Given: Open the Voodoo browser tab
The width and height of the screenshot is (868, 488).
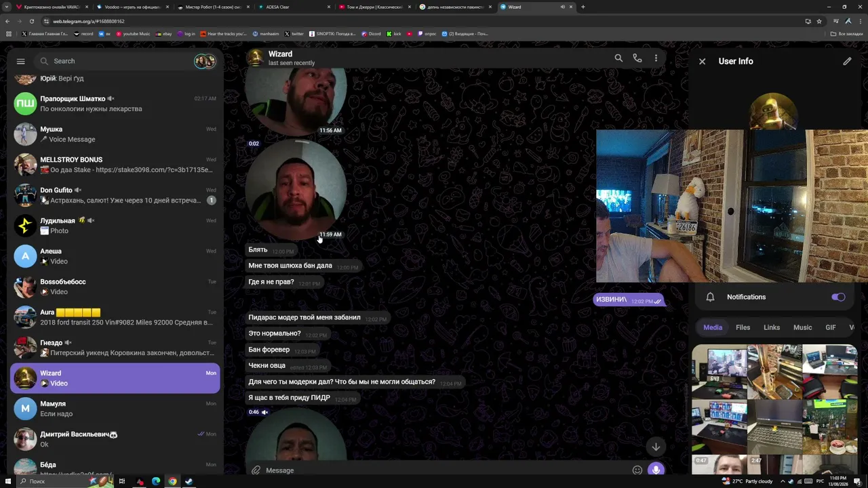Looking at the screenshot, I should point(132,7).
